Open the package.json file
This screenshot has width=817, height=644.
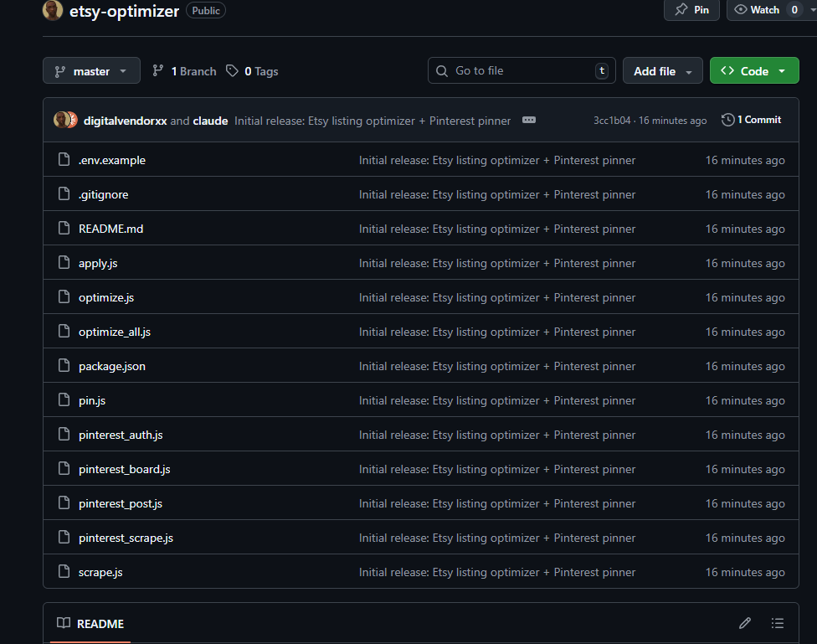pos(112,367)
